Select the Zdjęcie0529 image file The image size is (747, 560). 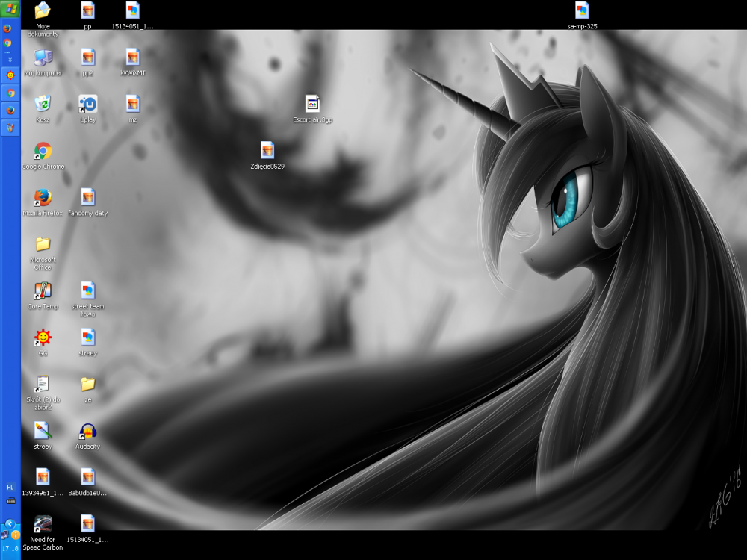pyautogui.click(x=267, y=151)
